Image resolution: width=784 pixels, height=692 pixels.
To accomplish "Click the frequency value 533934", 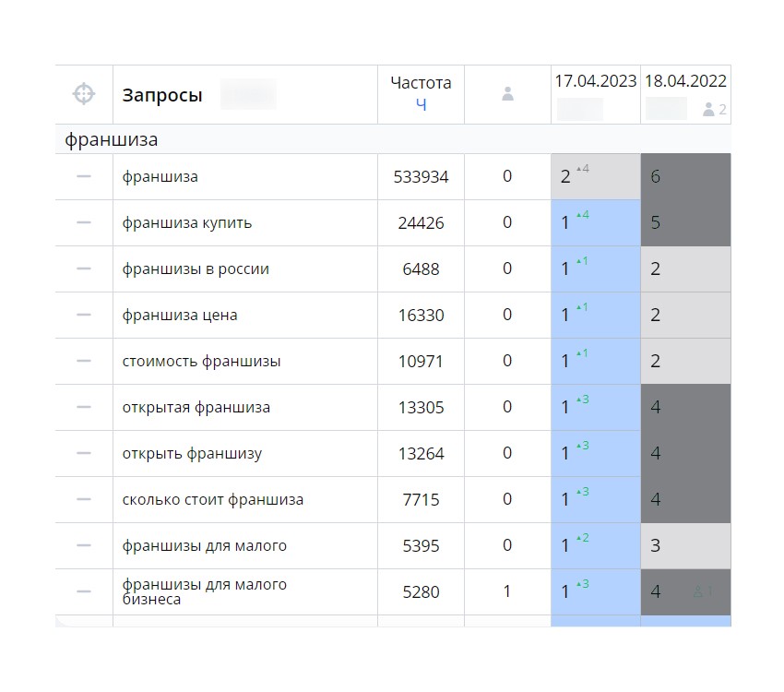I will coord(421,176).
